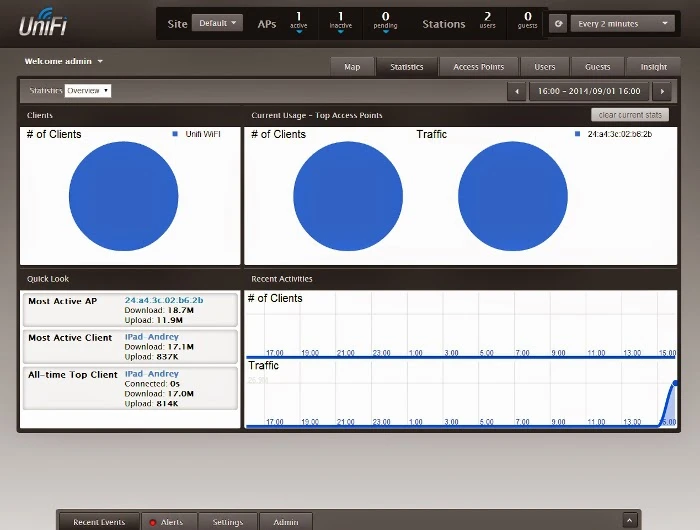Open All-time Top Client iPad-Andrey link
700x530 pixels.
pos(151,374)
